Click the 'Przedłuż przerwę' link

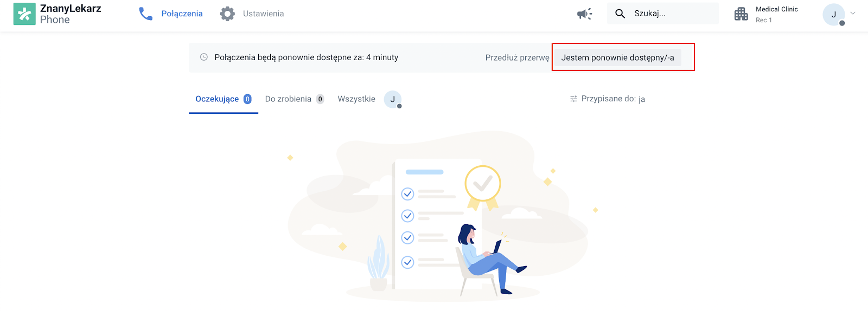click(x=517, y=57)
